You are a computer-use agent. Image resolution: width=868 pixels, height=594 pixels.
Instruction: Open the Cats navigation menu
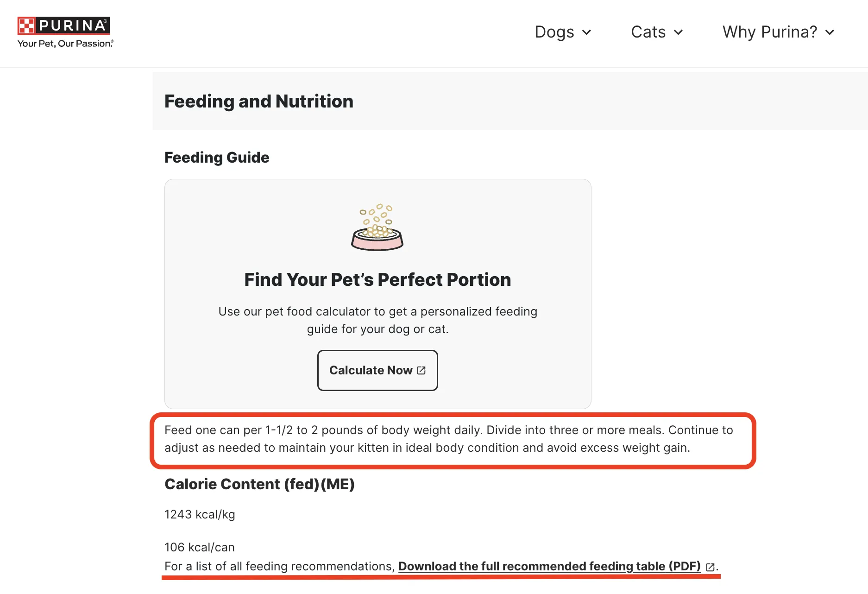tap(648, 32)
